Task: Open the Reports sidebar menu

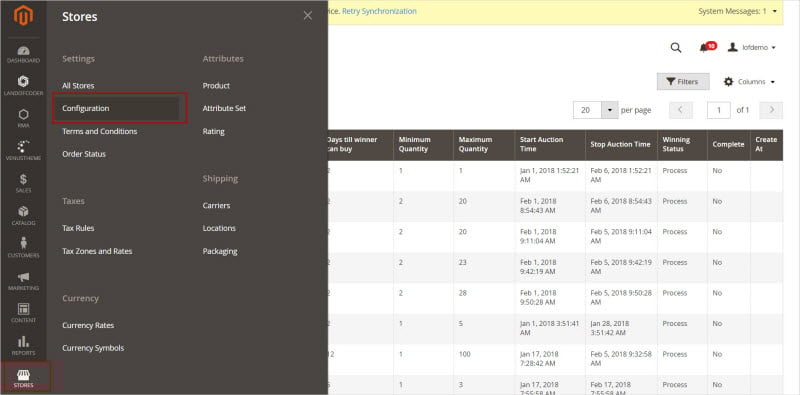Action: (23, 345)
